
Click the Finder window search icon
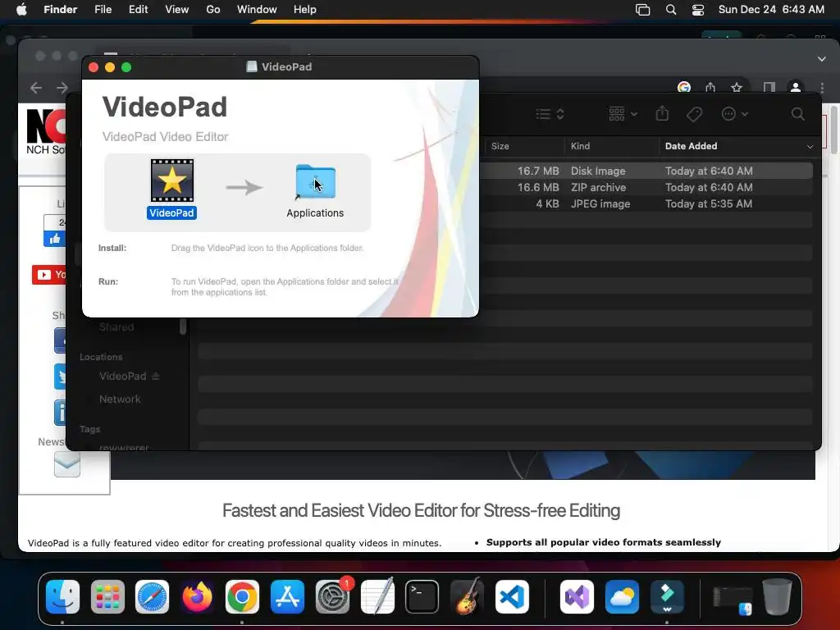coord(797,114)
